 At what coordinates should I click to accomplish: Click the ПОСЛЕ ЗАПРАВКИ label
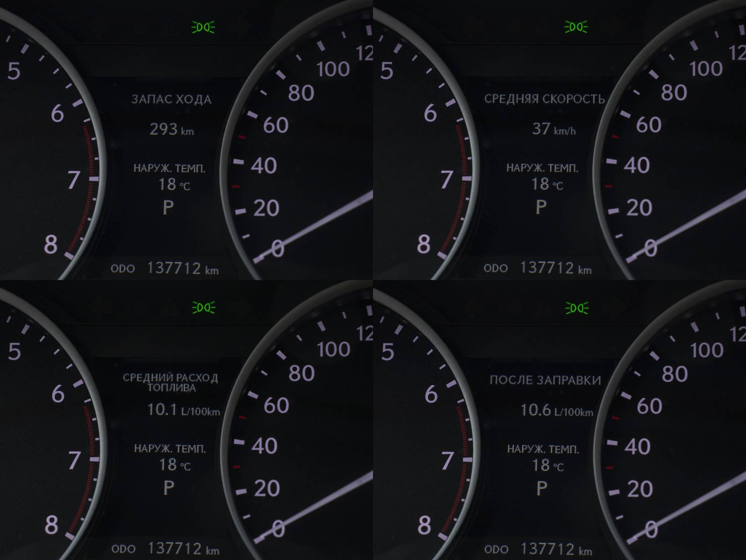coord(545,380)
